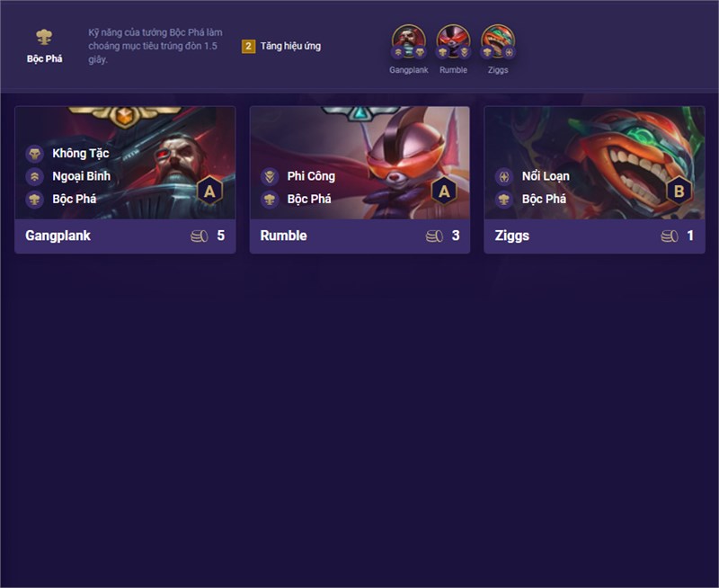Click the Ziggs champion artwork

594,163
